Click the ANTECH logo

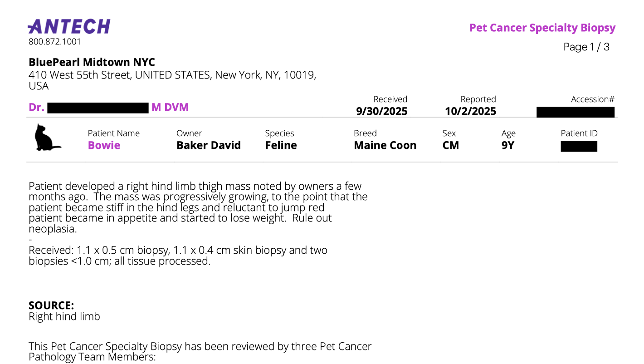[x=69, y=27]
